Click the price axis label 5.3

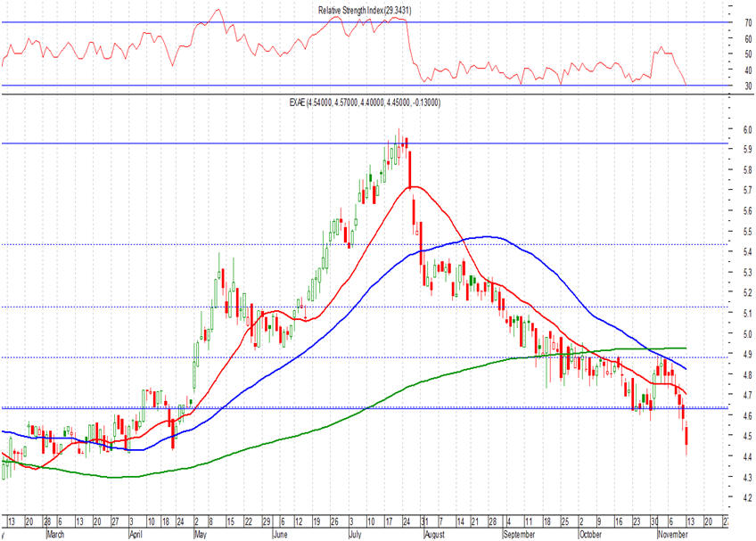click(x=747, y=273)
